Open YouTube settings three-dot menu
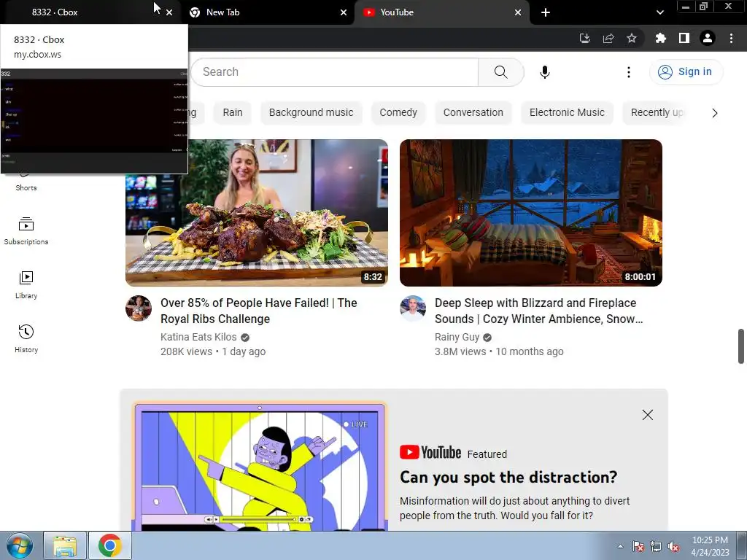Screen dimensions: 747x560 pyautogui.click(x=628, y=72)
